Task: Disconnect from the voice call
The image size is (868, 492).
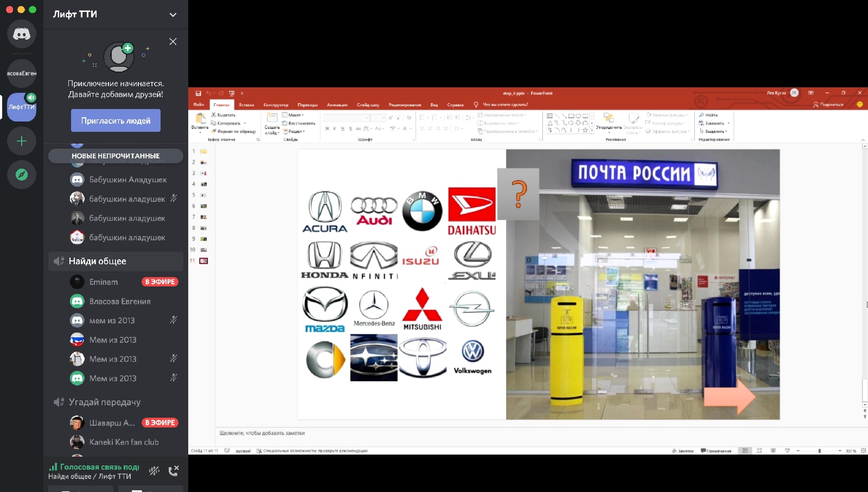Action: [174, 471]
